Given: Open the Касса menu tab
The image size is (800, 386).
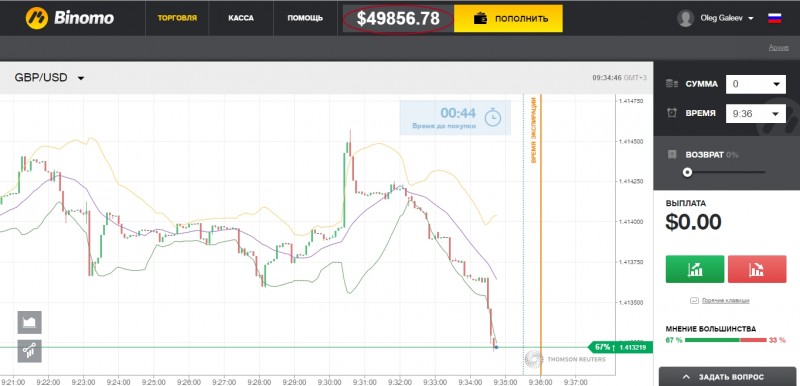Looking at the screenshot, I should pyautogui.click(x=241, y=18).
